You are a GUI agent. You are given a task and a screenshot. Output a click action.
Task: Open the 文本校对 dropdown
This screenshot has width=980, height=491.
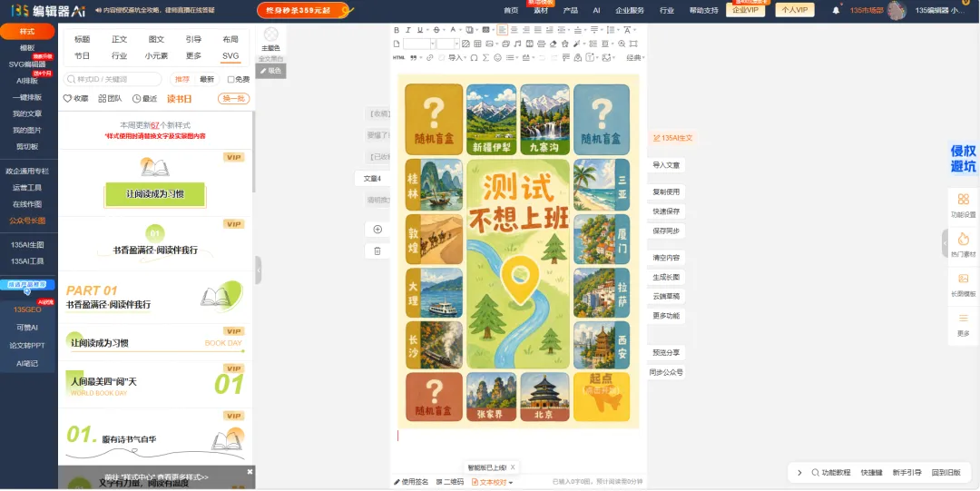pos(492,482)
